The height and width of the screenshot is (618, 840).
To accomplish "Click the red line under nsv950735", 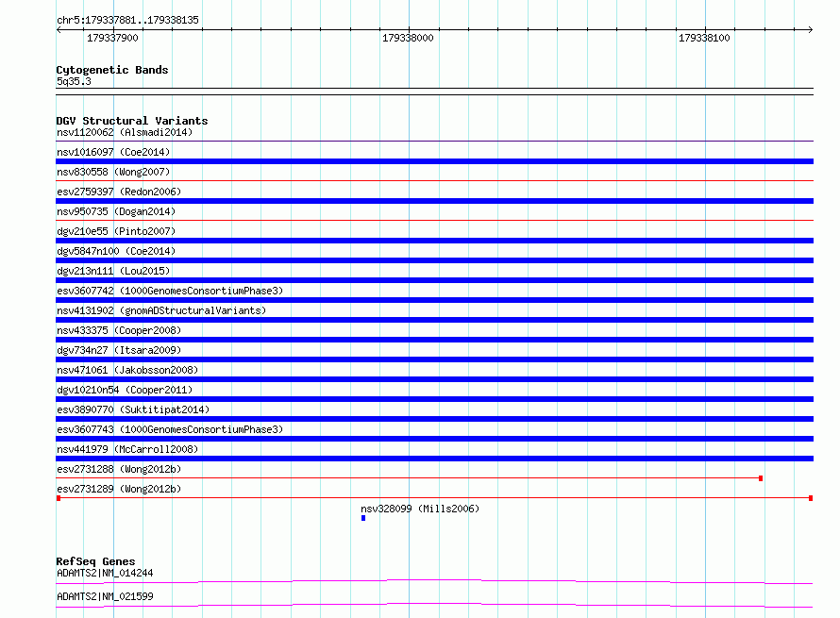I will [434, 220].
